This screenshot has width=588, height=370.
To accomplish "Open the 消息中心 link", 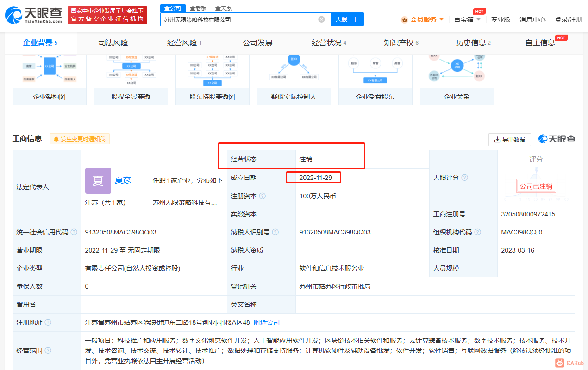I will (532, 19).
